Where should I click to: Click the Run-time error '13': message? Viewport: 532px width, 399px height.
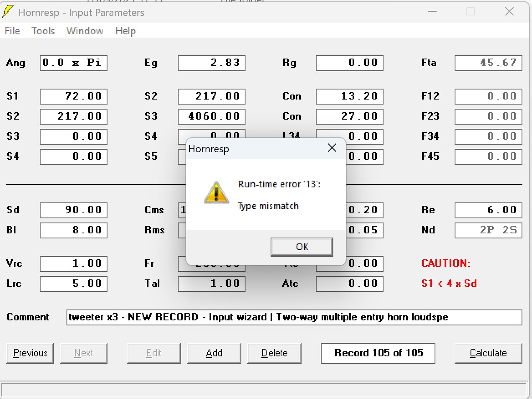click(279, 184)
